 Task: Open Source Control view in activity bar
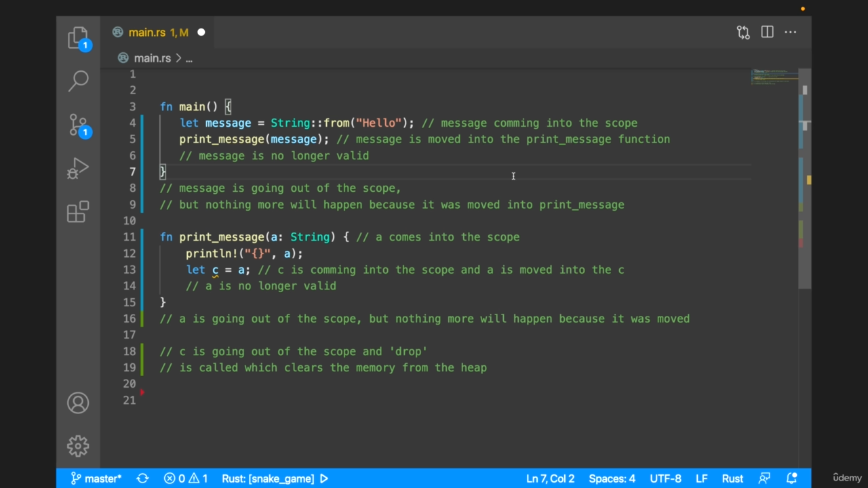click(x=78, y=125)
